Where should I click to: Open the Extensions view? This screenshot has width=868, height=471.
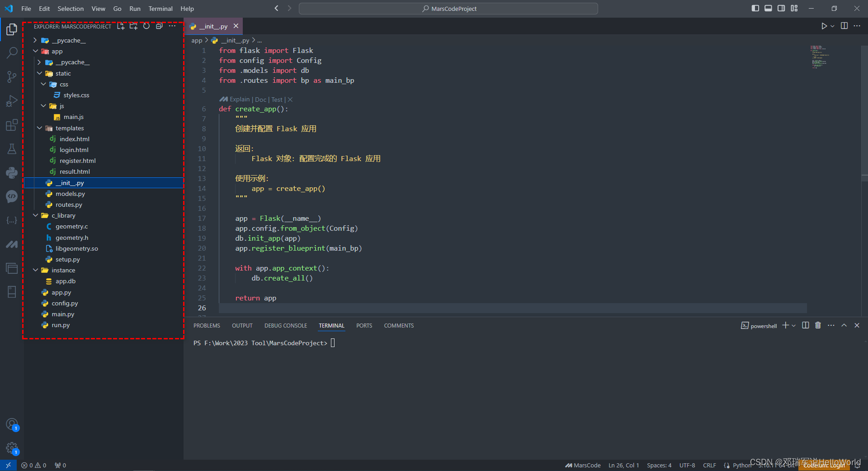(x=12, y=125)
